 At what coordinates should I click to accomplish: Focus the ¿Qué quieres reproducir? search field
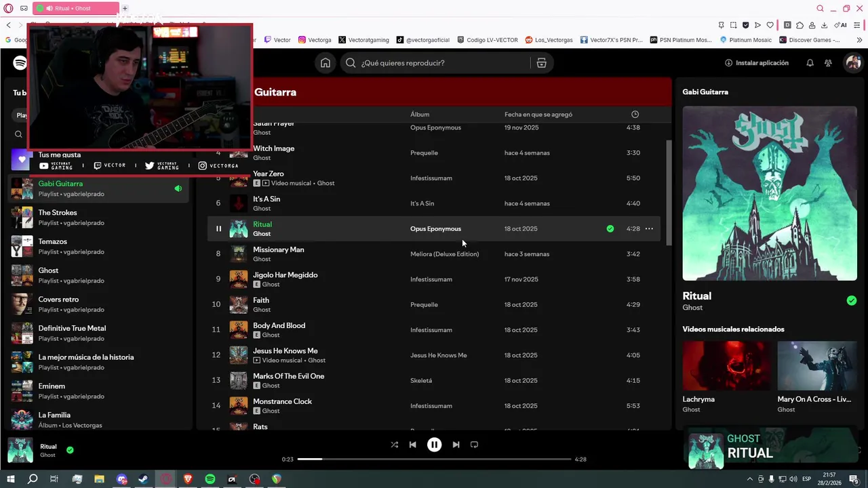pos(435,63)
